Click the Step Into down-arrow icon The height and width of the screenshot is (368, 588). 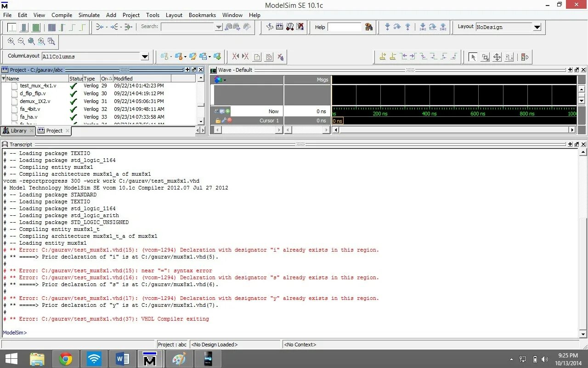(x=387, y=27)
